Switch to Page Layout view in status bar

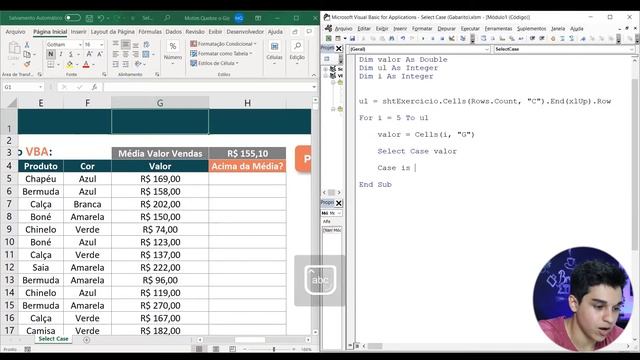click(216, 349)
